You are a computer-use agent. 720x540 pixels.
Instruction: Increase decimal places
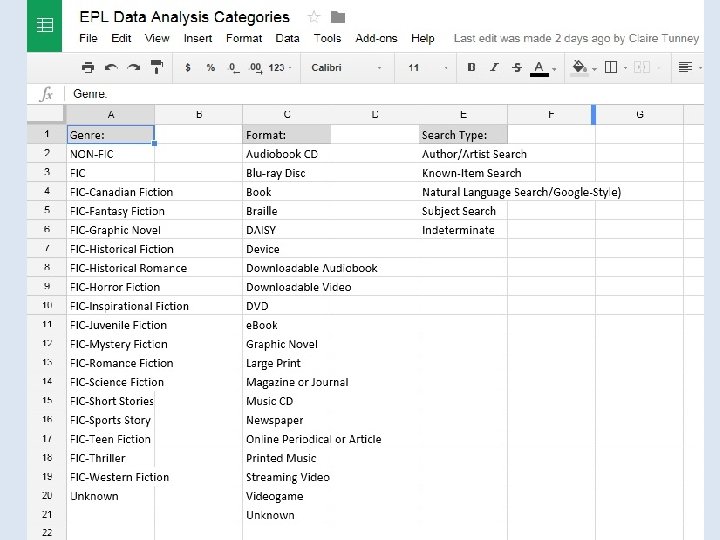click(x=256, y=68)
